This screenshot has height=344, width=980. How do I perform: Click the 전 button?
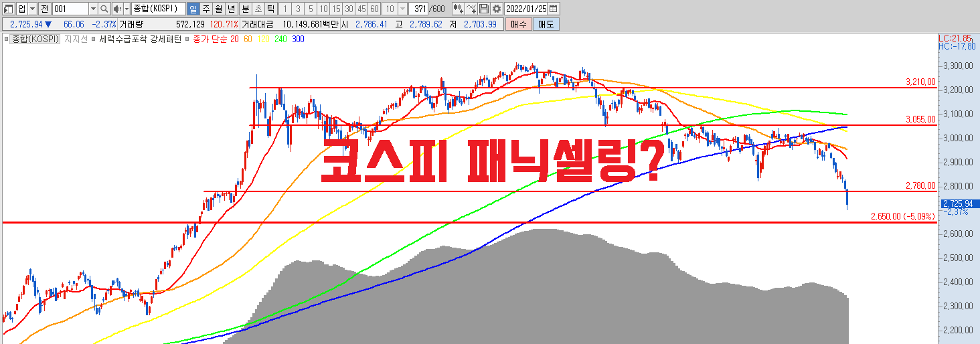pos(44,9)
